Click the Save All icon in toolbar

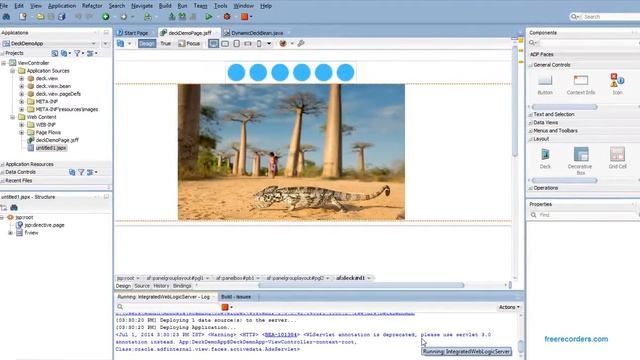coord(62,17)
